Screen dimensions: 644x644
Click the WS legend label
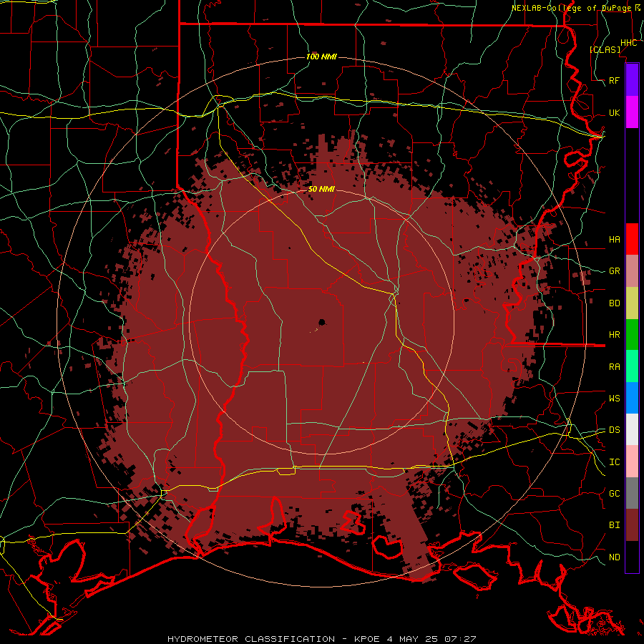coord(614,398)
